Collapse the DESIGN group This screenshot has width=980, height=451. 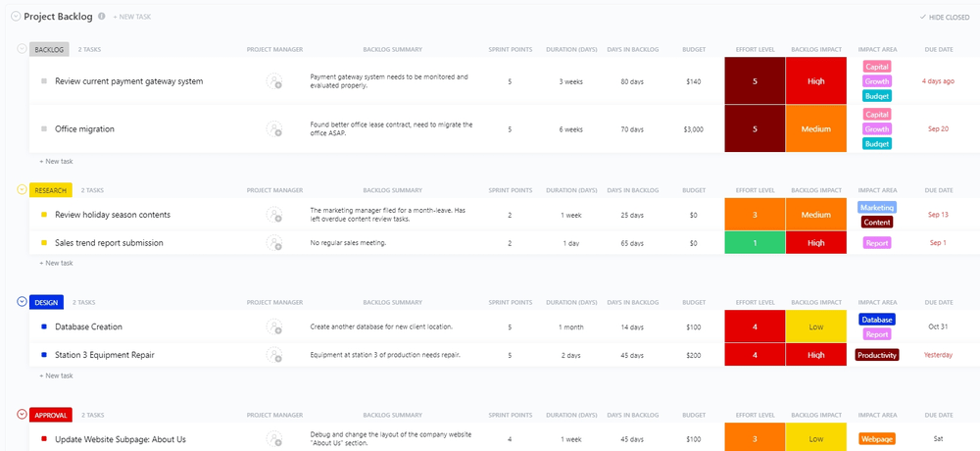(x=23, y=302)
